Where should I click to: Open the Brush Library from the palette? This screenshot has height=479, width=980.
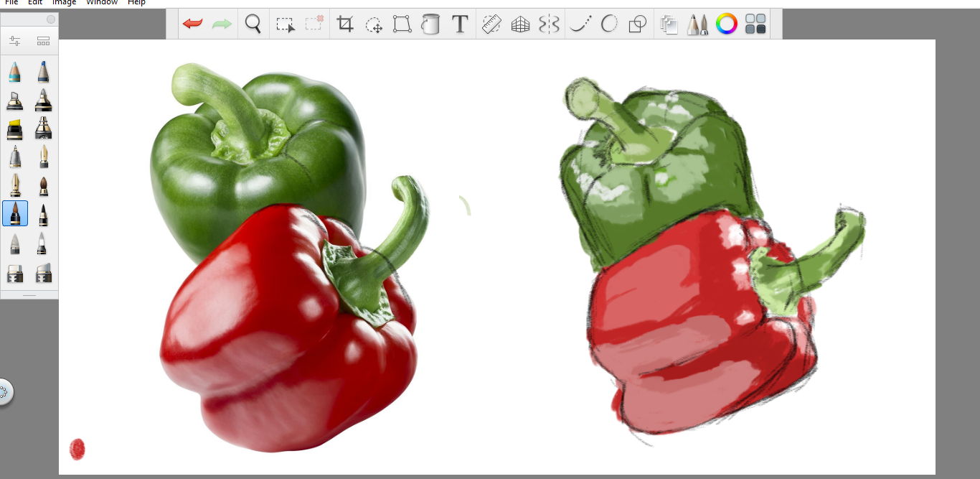[44, 41]
